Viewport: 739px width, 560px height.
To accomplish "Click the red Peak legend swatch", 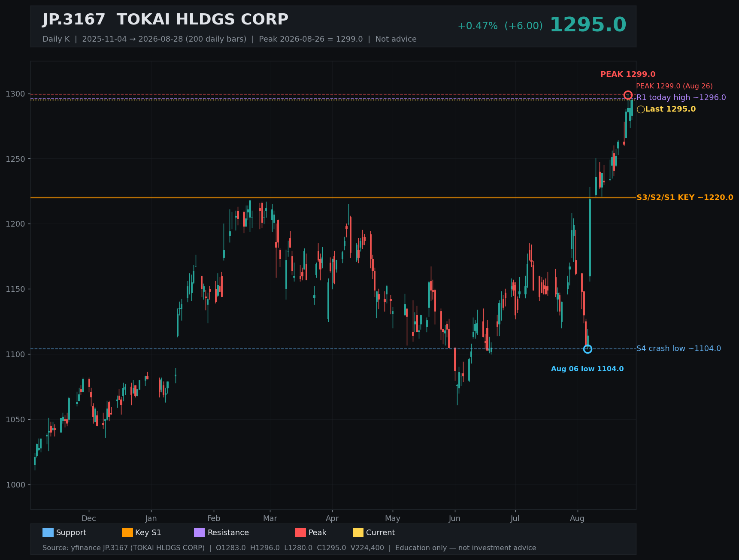I will point(301,533).
